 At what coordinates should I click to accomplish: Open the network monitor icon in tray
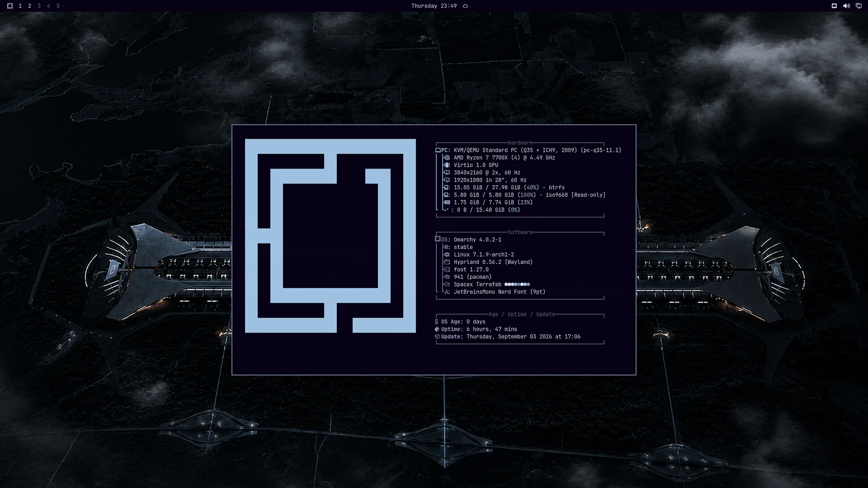click(x=859, y=6)
